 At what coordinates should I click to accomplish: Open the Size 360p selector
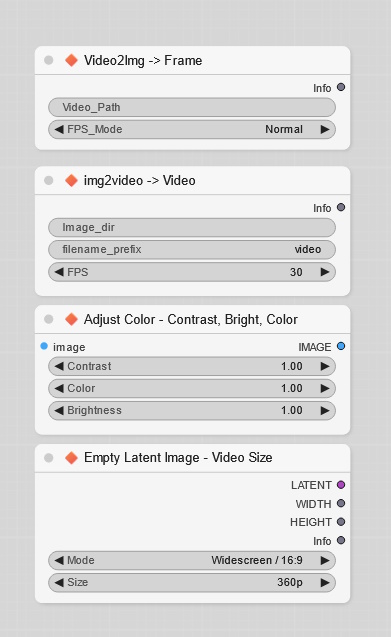[x=192, y=583]
